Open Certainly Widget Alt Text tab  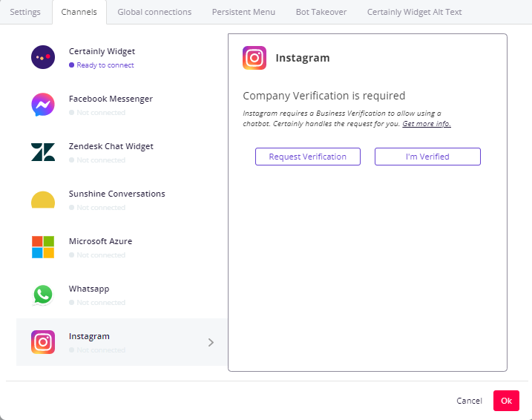point(414,12)
